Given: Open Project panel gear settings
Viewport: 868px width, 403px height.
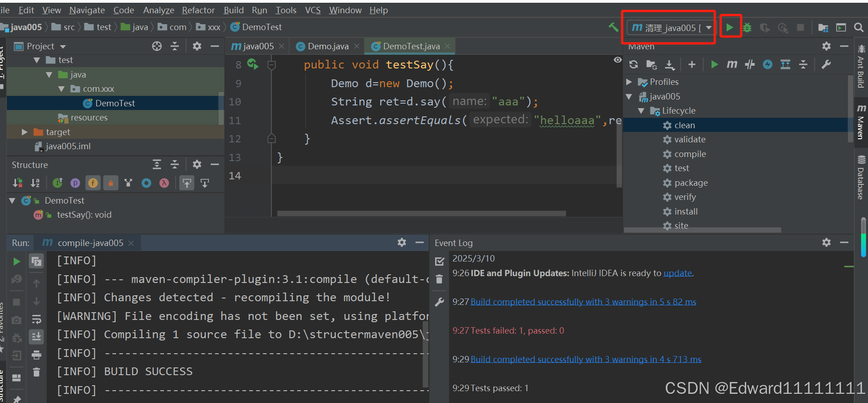Looking at the screenshot, I should click(x=197, y=46).
